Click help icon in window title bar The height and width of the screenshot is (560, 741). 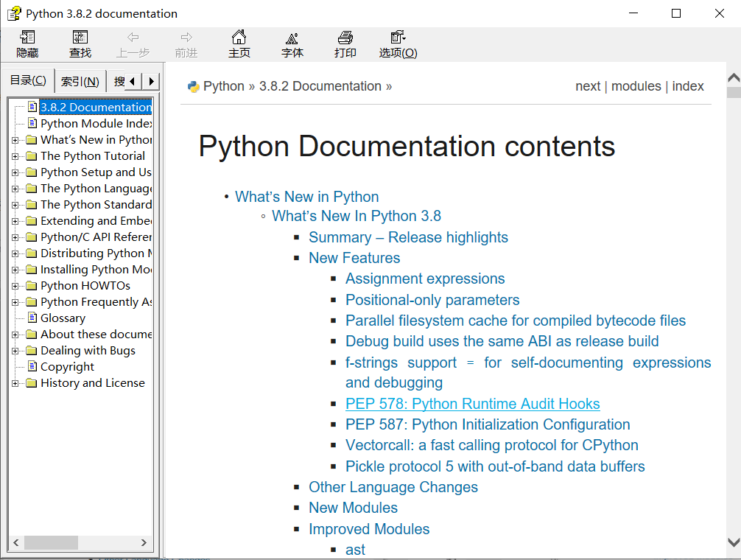point(14,13)
